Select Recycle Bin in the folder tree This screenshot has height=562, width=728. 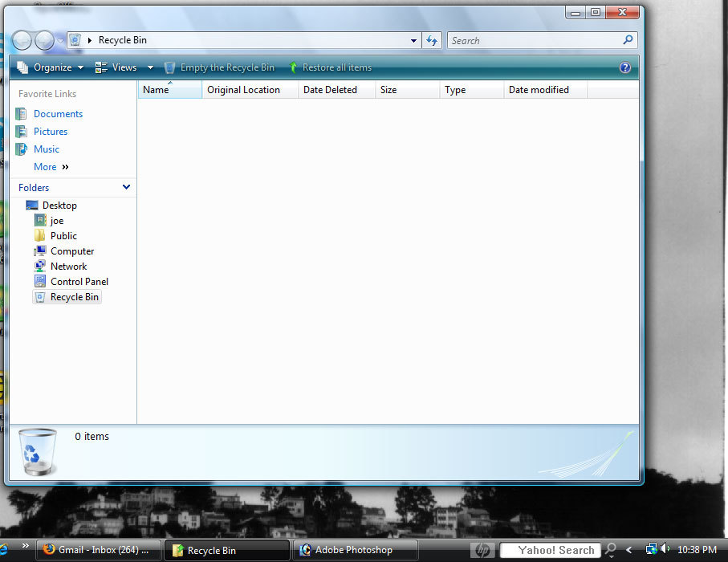[x=75, y=297]
